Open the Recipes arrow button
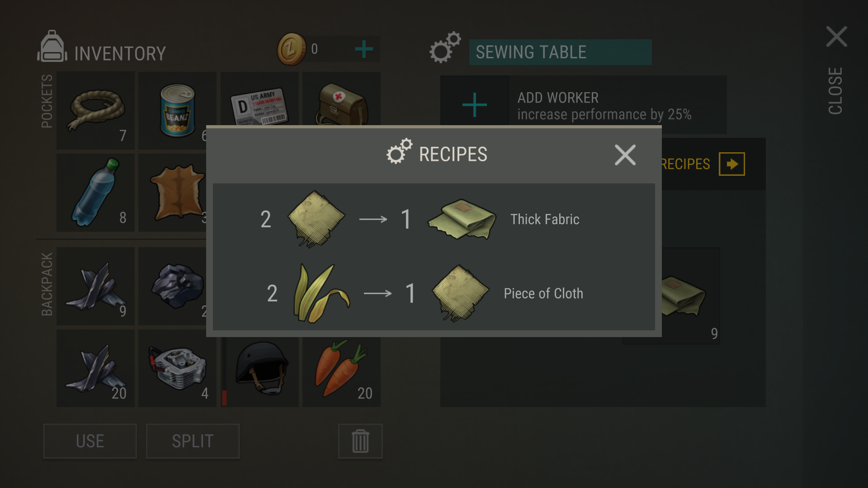This screenshot has height=488, width=868. [x=731, y=164]
